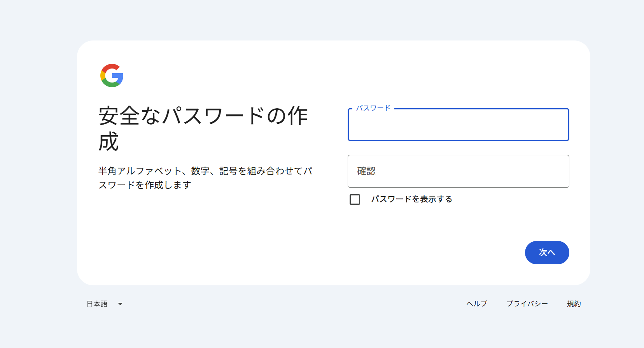Click the 半角アルファベット description text

tap(205, 178)
